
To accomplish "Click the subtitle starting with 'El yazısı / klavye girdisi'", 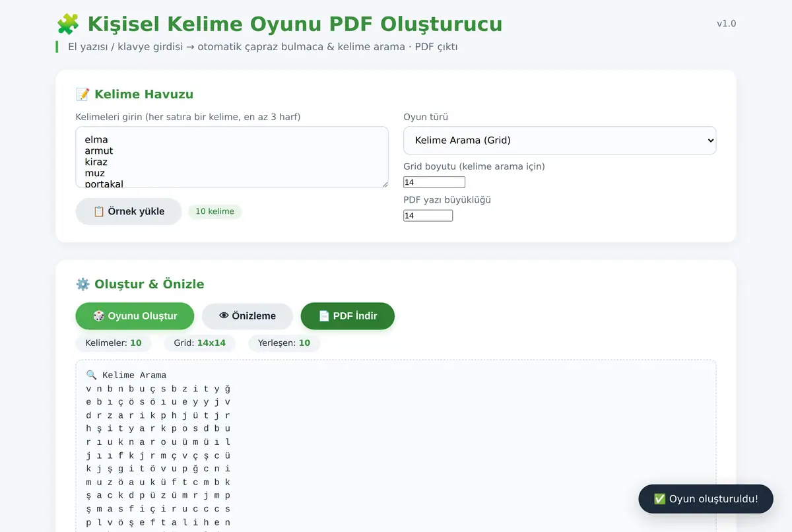I will [x=263, y=47].
